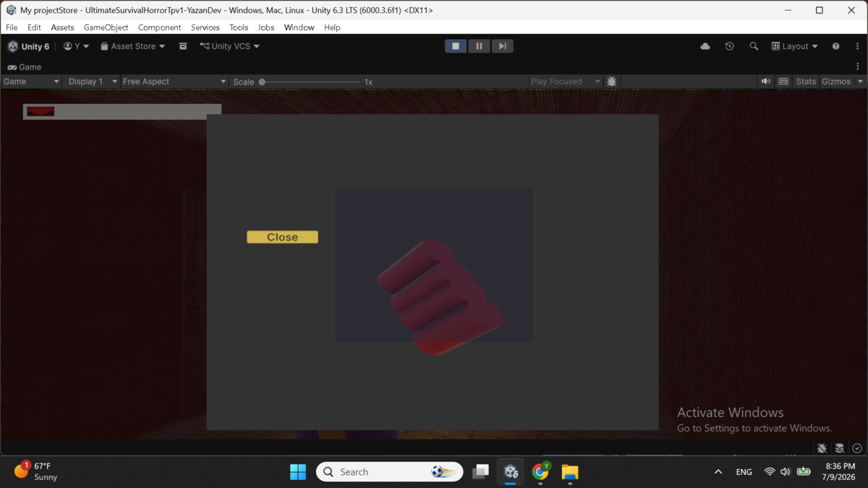
Task: Click the Scale slider handle
Action: [262, 82]
